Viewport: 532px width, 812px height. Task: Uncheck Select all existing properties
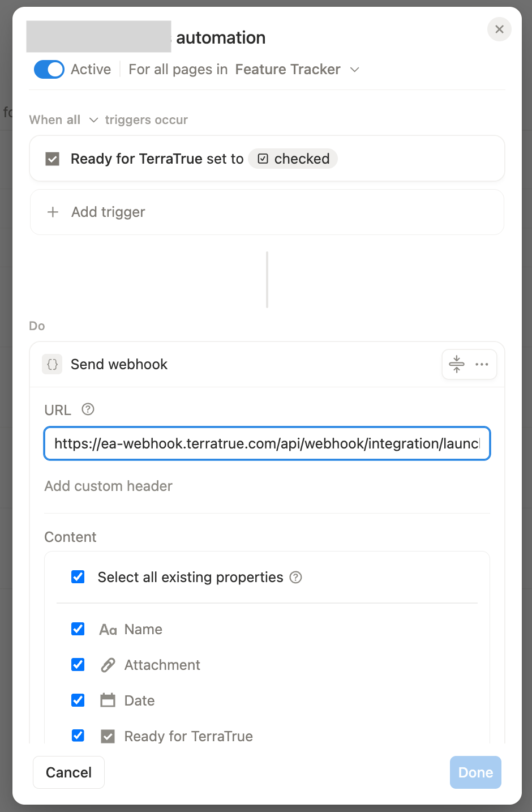78,577
